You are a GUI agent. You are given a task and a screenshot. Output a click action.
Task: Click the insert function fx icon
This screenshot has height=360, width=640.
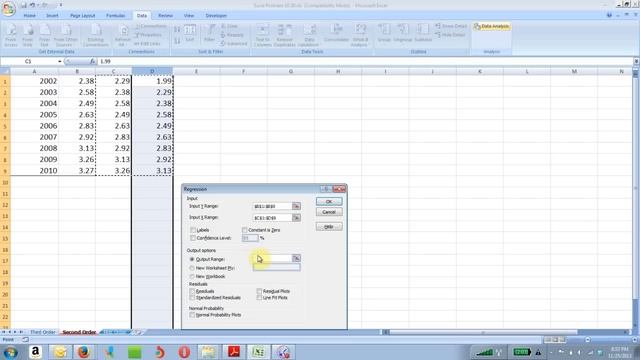click(93, 61)
